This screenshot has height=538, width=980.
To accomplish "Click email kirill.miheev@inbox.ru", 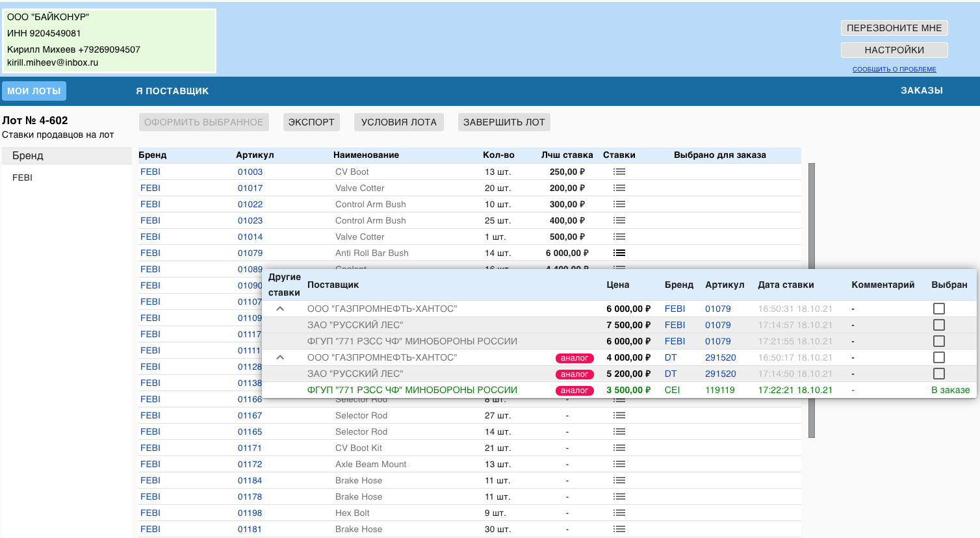I will (x=53, y=62).
